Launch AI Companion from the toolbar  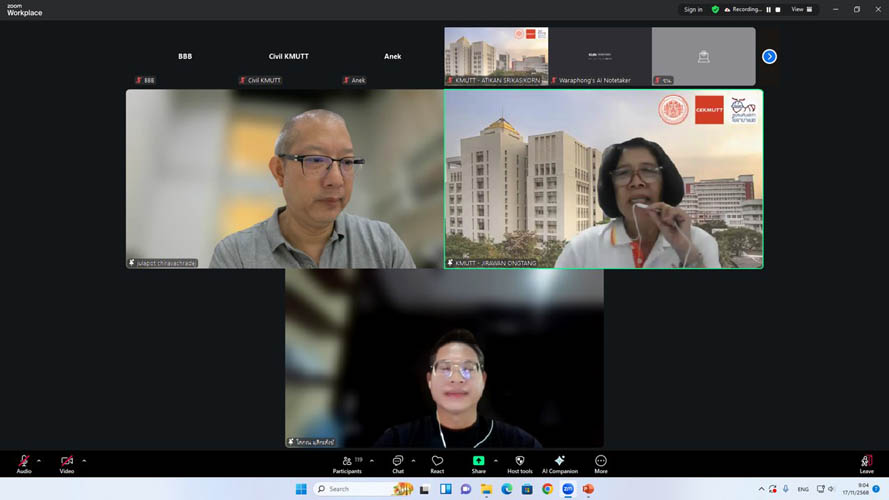pyautogui.click(x=559, y=463)
